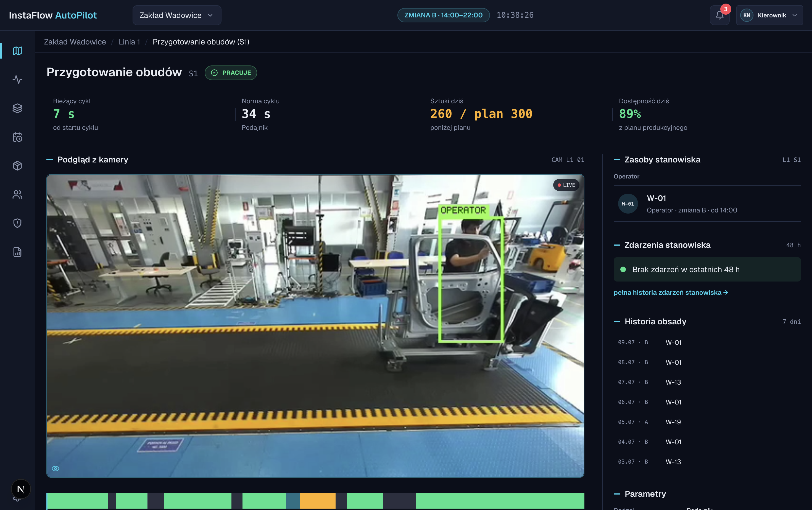The width and height of the screenshot is (812, 510).
Task: Click the PRACUJE status badge
Action: point(231,73)
